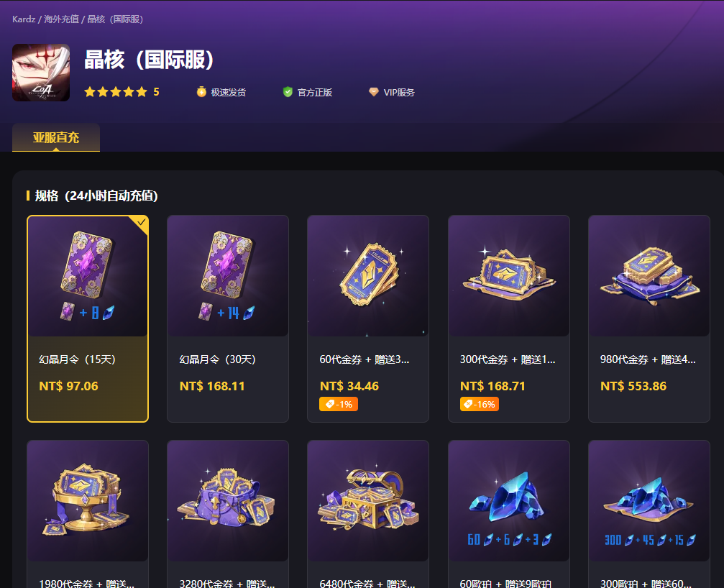This screenshot has height=588, width=724.
Task: Click the VIP服务 diamond icon
Action: tap(374, 92)
